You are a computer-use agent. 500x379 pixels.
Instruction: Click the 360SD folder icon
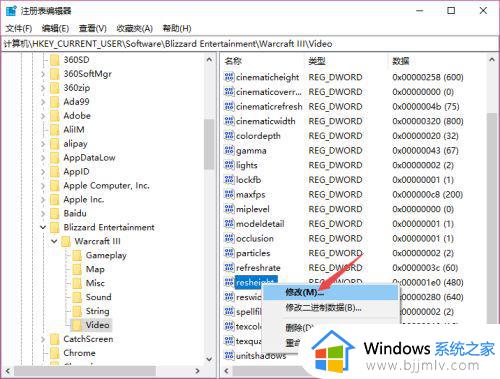pos(54,60)
